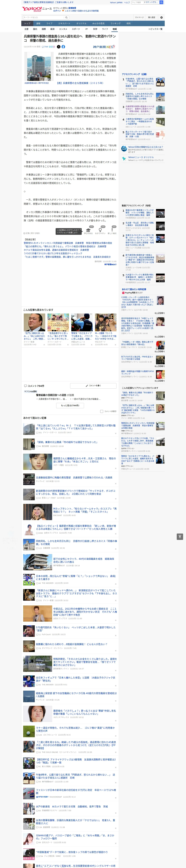
Task: Open the エキスパート tab
Action: point(64,24)
